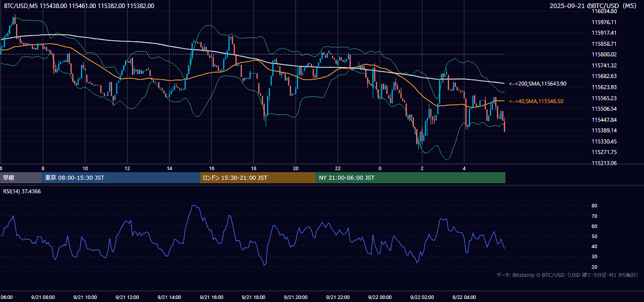
Task: Click hour tick 14 on price chart axis
Action: tap(169, 168)
